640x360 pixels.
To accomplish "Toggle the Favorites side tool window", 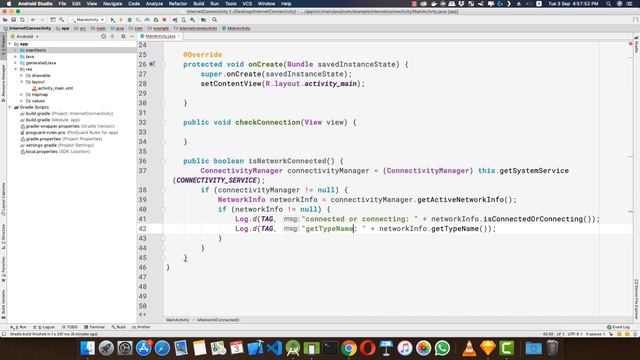I will coord(3,269).
